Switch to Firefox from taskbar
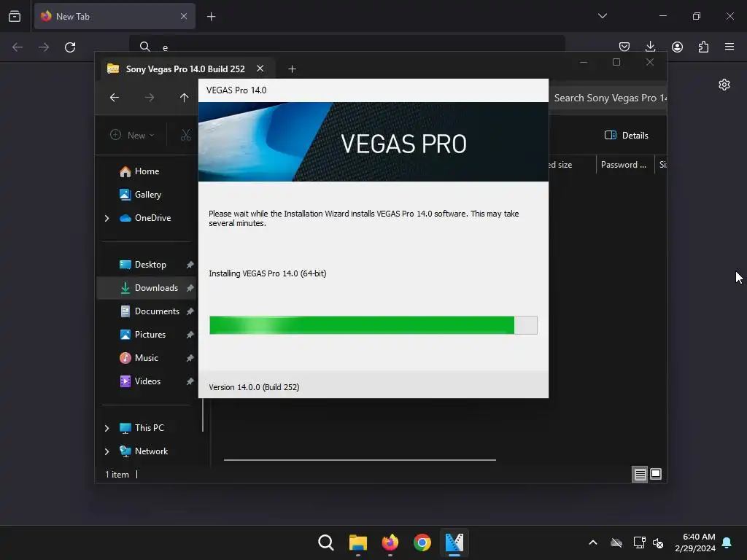This screenshot has width=747, height=560. [x=390, y=542]
